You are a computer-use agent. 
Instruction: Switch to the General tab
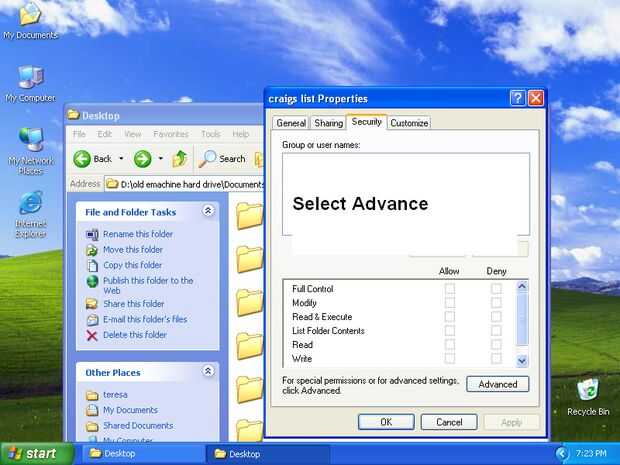coord(291,123)
